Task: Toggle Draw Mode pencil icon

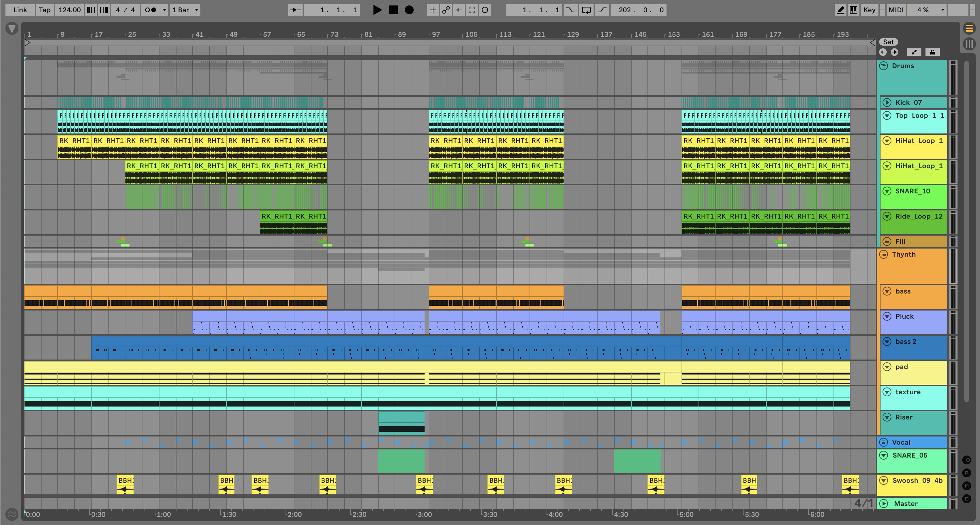Action: (840, 10)
